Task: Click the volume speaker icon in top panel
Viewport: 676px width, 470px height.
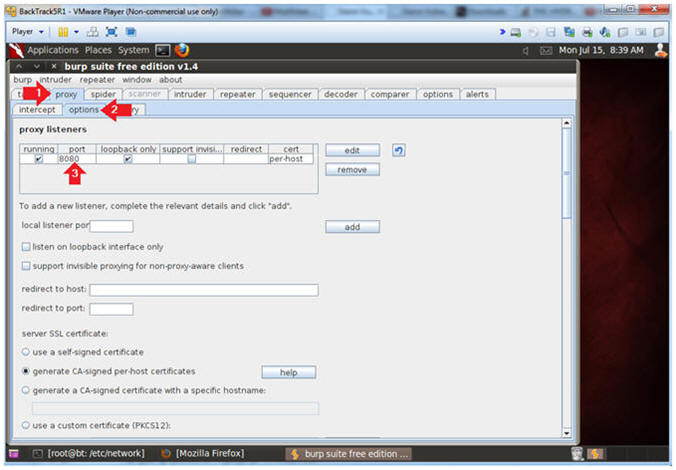Action: (x=525, y=51)
